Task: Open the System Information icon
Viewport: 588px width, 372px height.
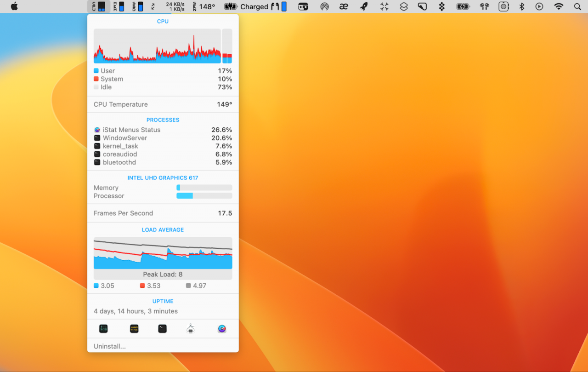Action: point(191,329)
